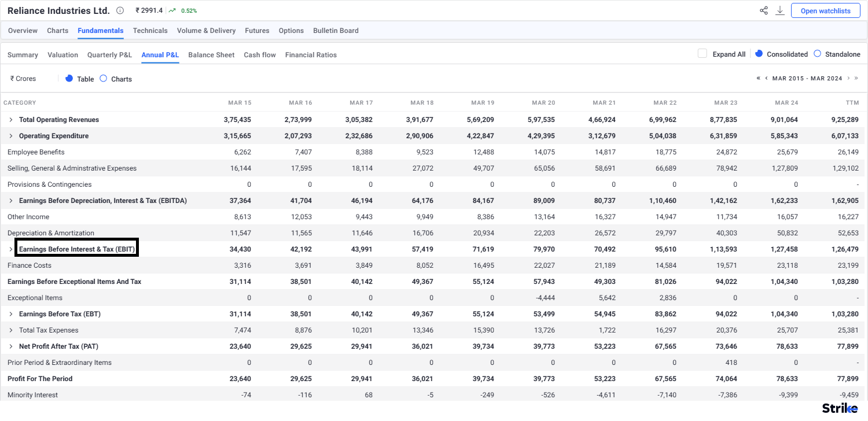868x421 pixels.
Task: Switch to the Valuation sub-tab
Action: click(x=62, y=55)
